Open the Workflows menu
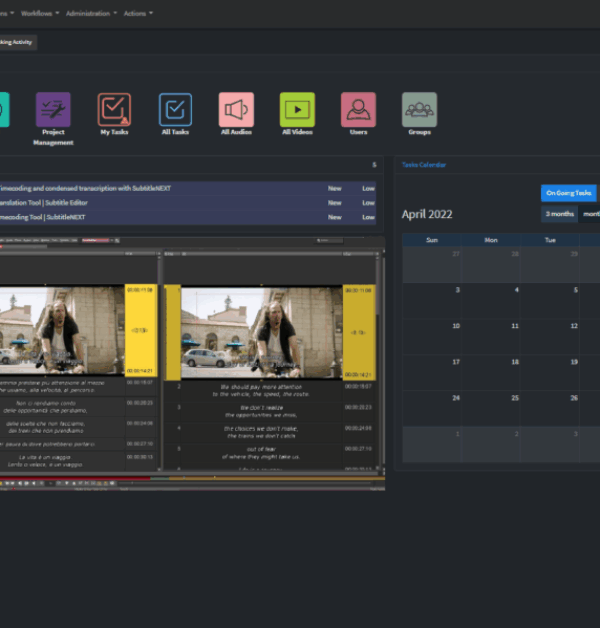This screenshot has height=628, width=600. coord(40,13)
